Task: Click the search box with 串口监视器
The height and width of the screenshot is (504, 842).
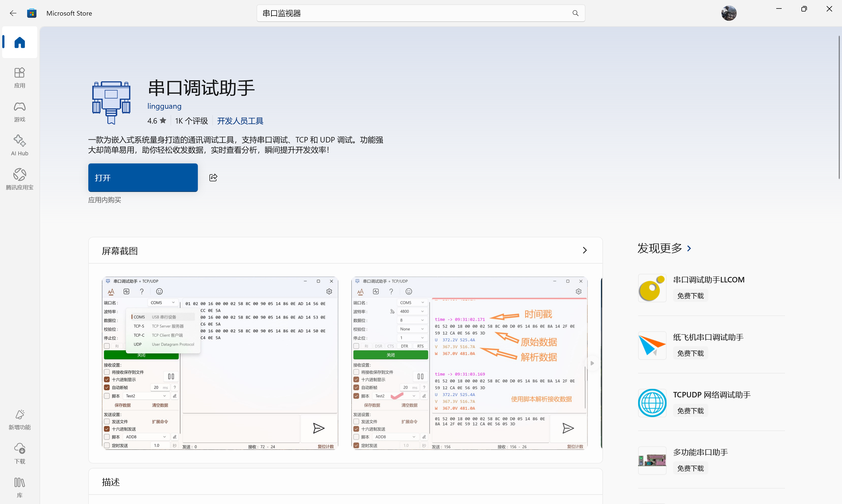Action: coord(408,13)
